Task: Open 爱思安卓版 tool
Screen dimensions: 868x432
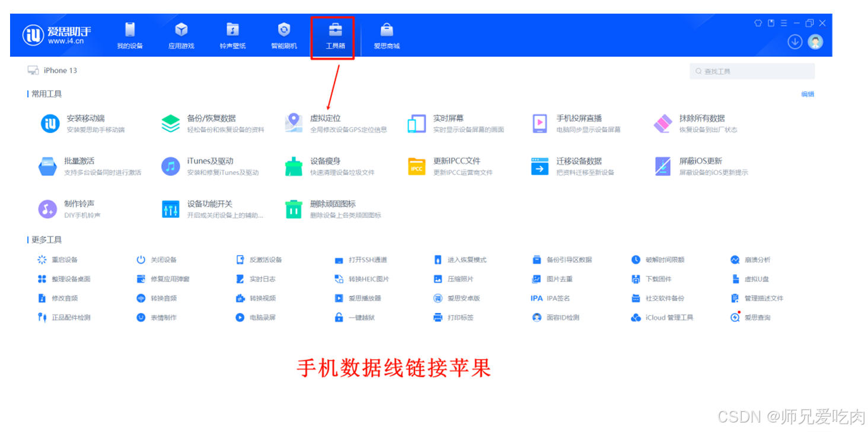Action: [x=457, y=298]
